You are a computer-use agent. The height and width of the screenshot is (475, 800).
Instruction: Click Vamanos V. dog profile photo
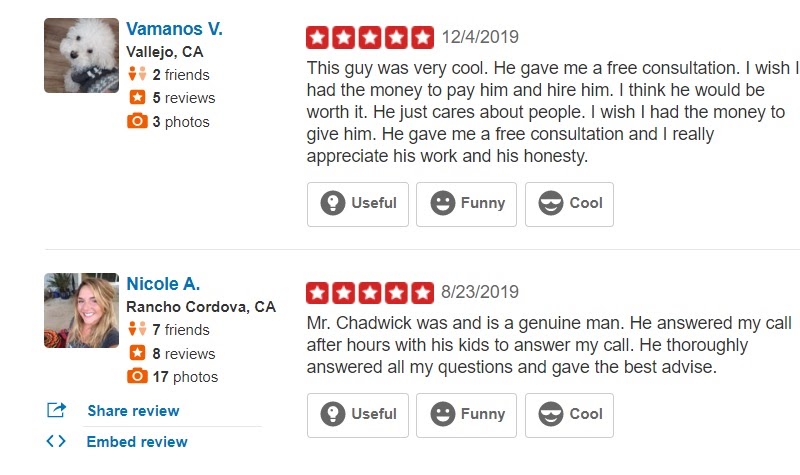tap(81, 55)
